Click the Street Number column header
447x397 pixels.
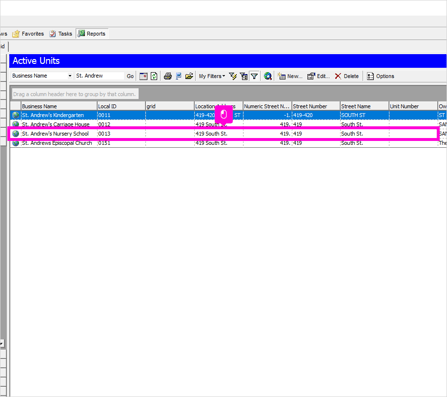316,106
